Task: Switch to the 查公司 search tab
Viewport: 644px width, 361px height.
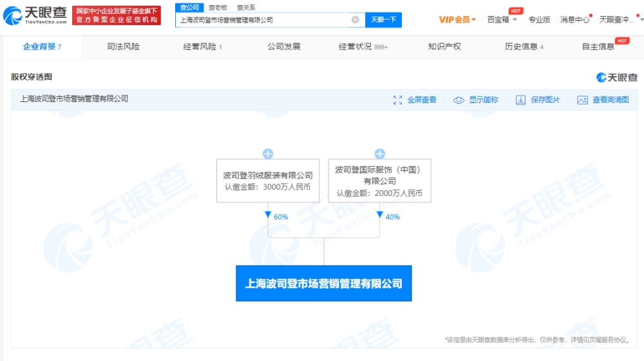Action: tap(189, 7)
